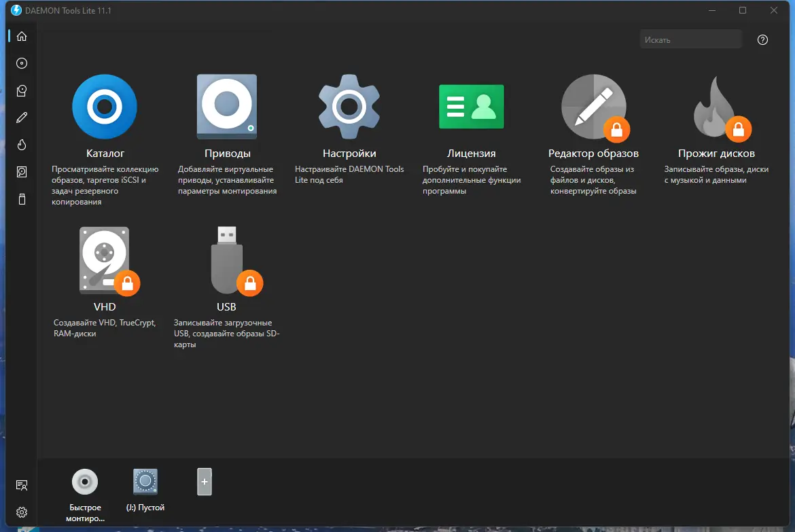
Task: Open the Лицензия green card tile
Action: tap(471, 107)
